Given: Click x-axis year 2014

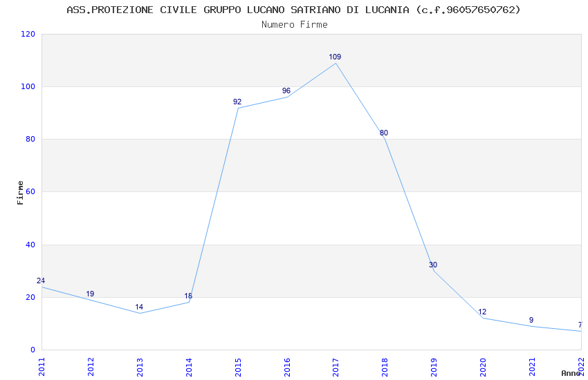Looking at the screenshot, I should click(189, 367).
